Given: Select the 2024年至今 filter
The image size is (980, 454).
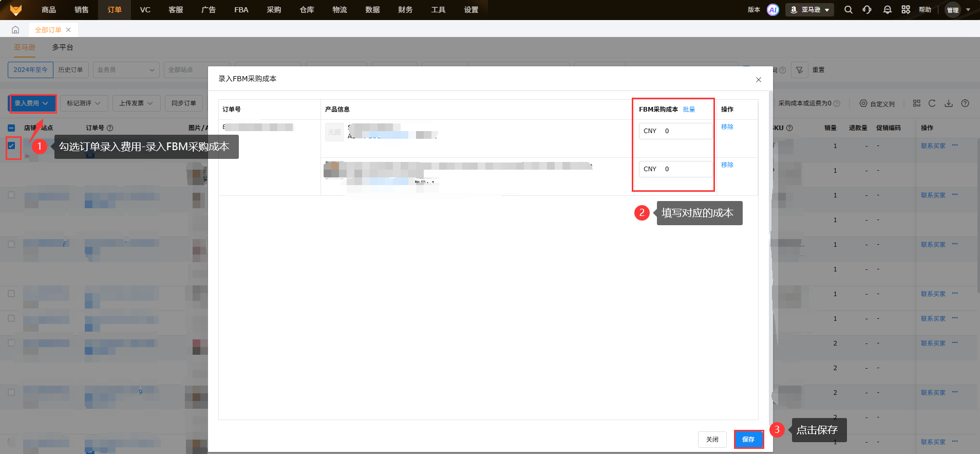Looking at the screenshot, I should pyautogui.click(x=30, y=70).
